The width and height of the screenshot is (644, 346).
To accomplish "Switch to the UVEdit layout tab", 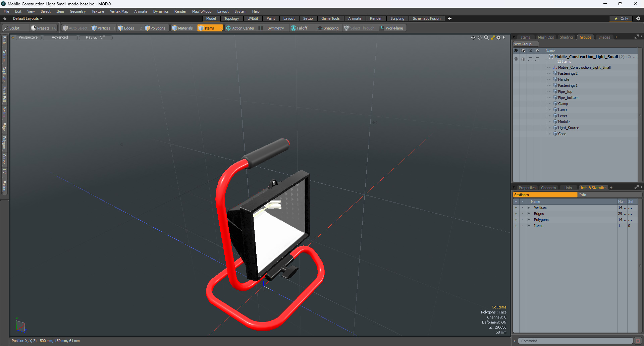I will (x=253, y=18).
